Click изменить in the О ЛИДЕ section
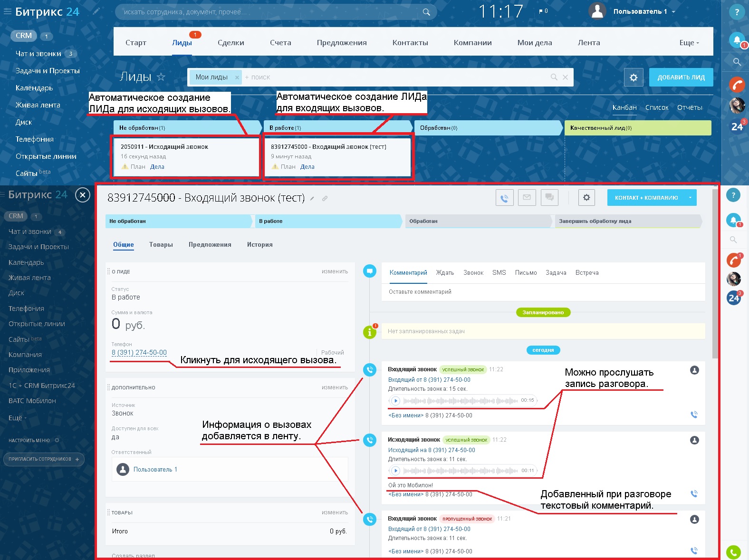This screenshot has height=560, width=749. pyautogui.click(x=335, y=271)
